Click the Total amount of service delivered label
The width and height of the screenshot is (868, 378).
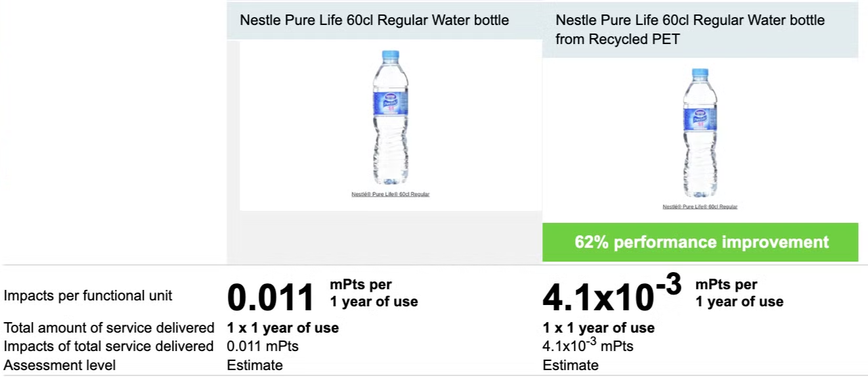[109, 328]
